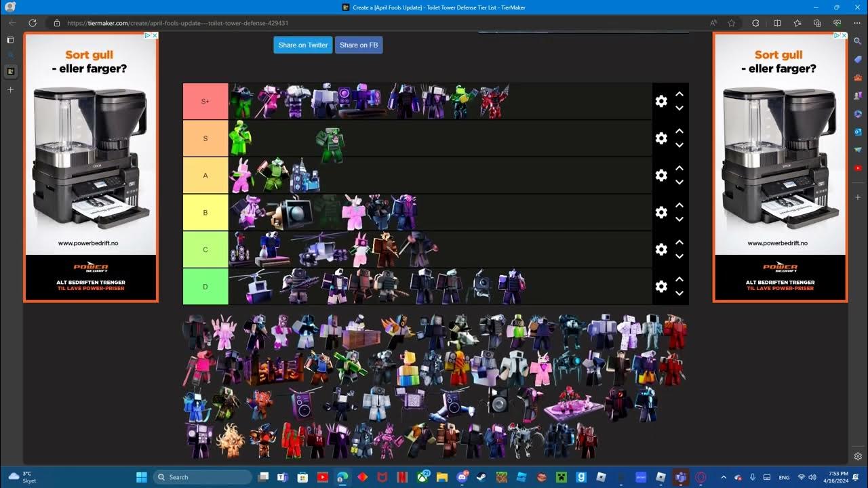This screenshot has width=868, height=488.
Task: Open the Read aloud icon in address bar
Action: [713, 23]
